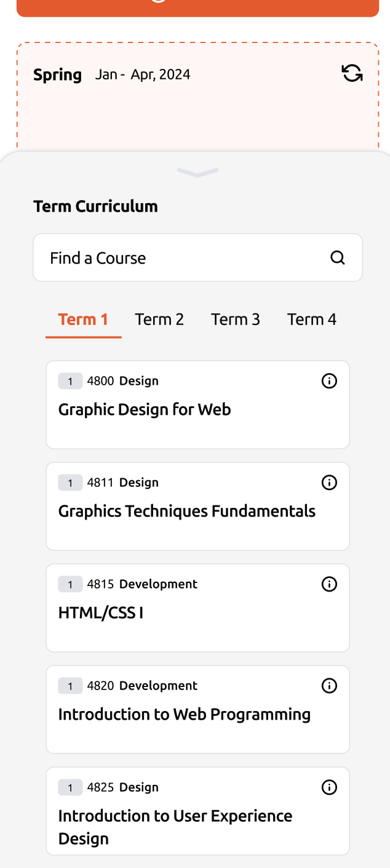Switch to the Term 1 tab
This screenshot has height=868, width=390.
click(x=83, y=319)
